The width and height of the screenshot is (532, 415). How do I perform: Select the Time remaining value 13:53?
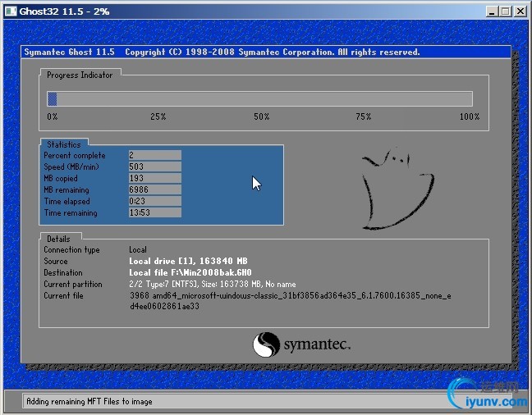click(154, 212)
